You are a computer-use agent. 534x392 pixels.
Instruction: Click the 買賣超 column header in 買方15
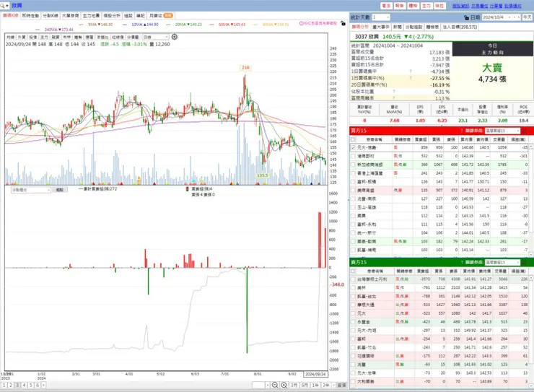click(x=421, y=139)
